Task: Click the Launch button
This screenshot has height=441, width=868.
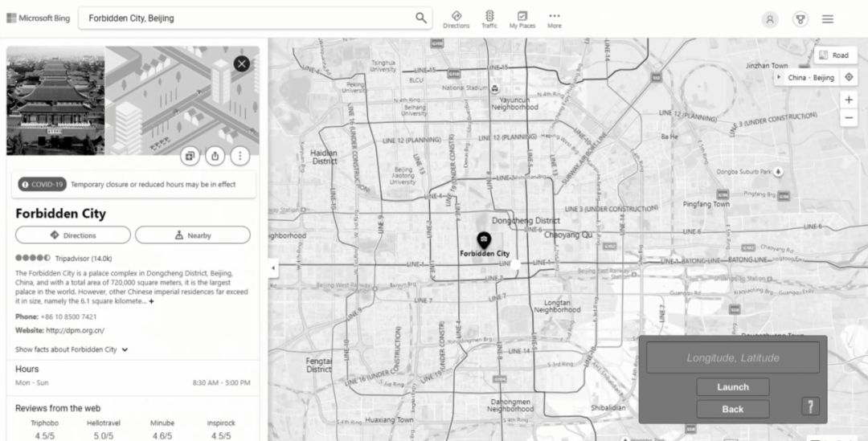Action: click(733, 386)
